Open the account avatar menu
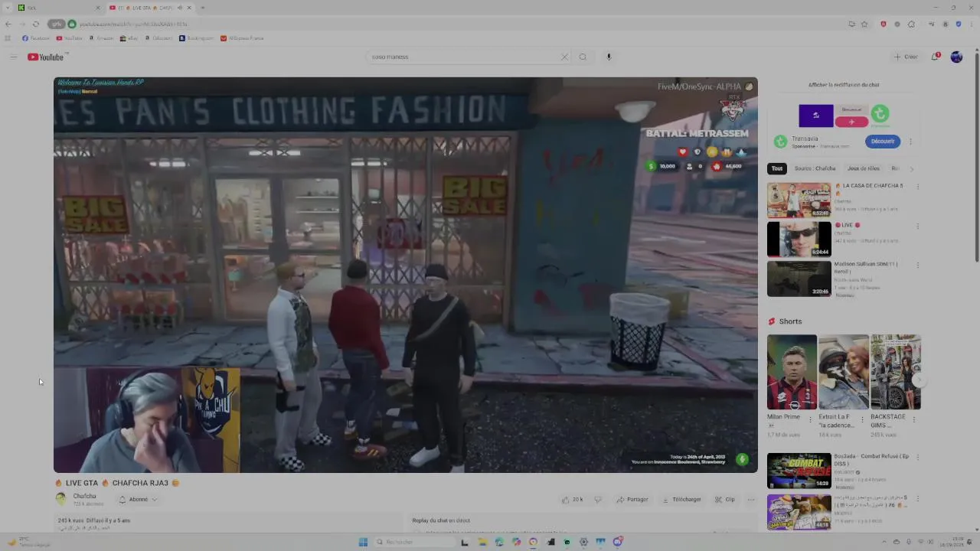Screen dimensions: 980x551 tap(956, 57)
